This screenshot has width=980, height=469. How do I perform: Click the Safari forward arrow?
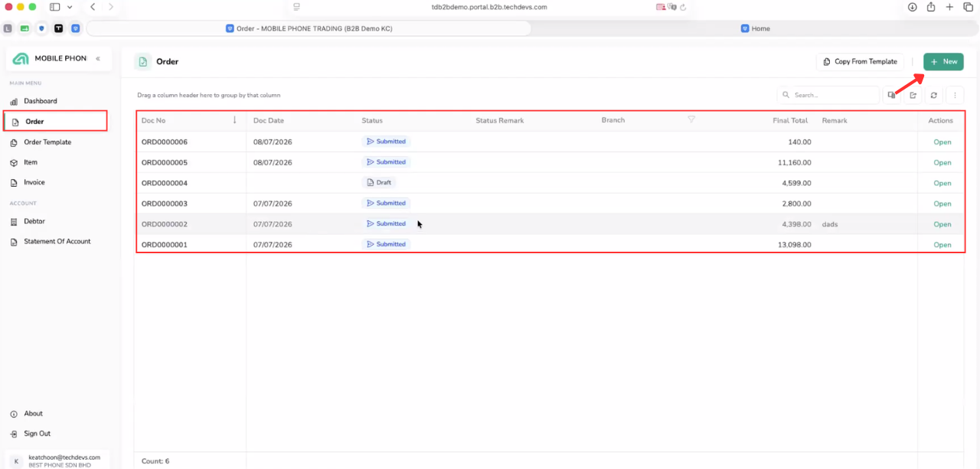pyautogui.click(x=112, y=7)
